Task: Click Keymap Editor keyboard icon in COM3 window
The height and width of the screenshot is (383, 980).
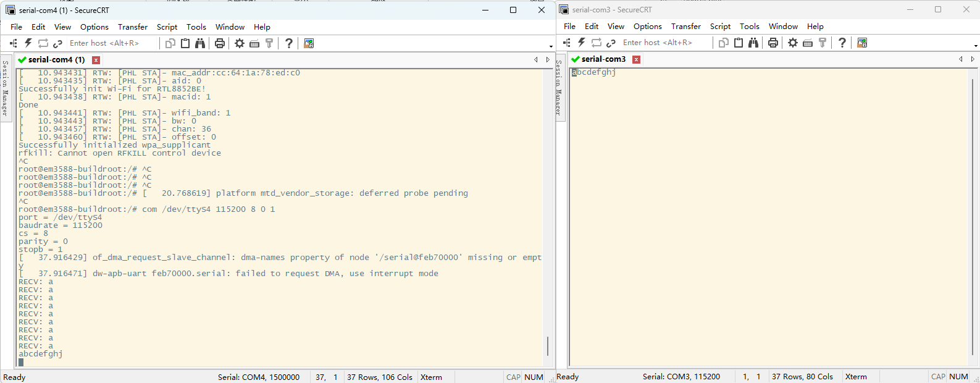Action: click(808, 43)
